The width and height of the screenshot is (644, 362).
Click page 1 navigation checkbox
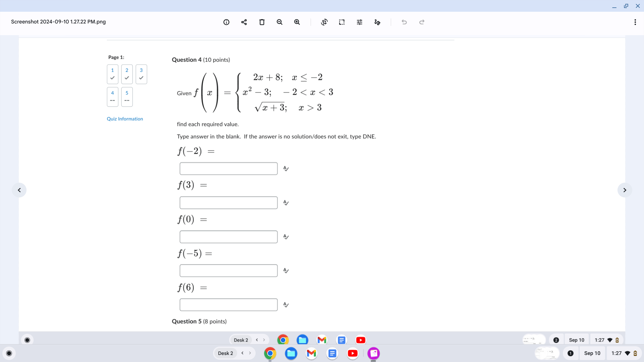pos(113,74)
